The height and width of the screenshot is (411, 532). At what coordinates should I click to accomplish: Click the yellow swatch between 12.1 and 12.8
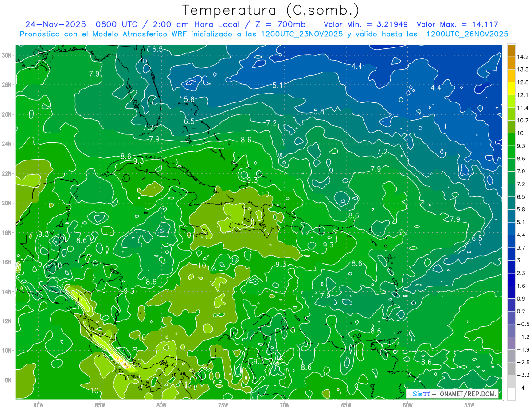pyautogui.click(x=511, y=89)
